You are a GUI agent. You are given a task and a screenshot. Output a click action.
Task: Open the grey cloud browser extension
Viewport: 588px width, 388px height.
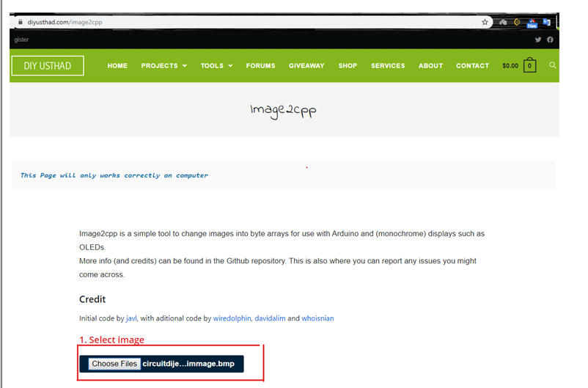coord(503,22)
